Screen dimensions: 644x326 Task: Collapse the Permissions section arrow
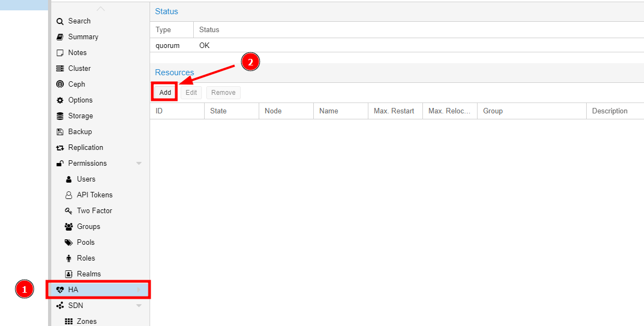click(139, 164)
